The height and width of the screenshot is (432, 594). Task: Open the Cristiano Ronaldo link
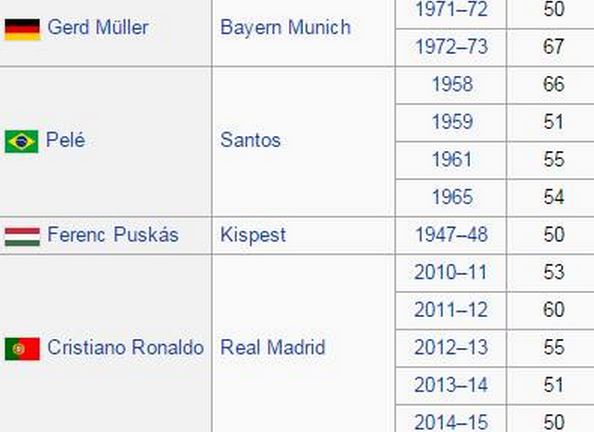tap(125, 347)
